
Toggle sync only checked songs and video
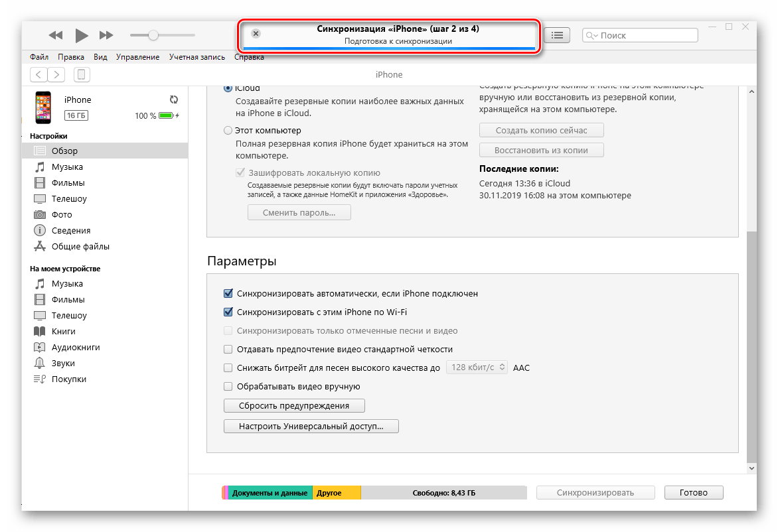coord(228,331)
